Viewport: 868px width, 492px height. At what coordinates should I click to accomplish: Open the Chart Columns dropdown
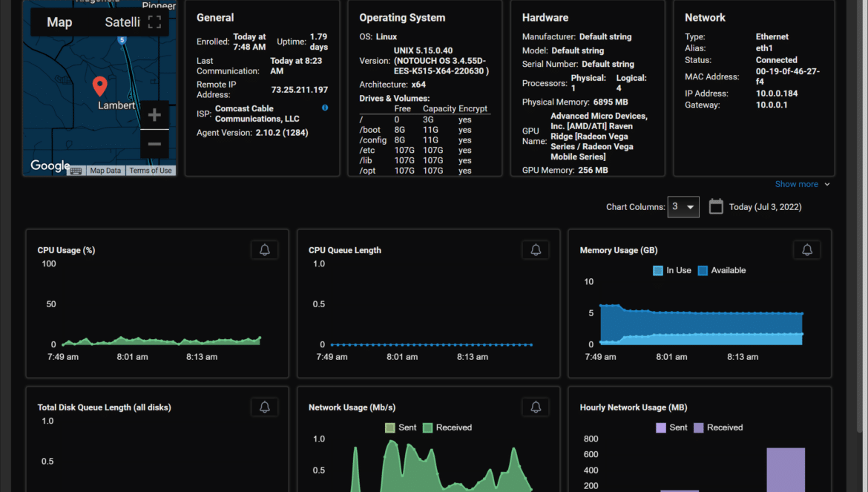point(683,206)
